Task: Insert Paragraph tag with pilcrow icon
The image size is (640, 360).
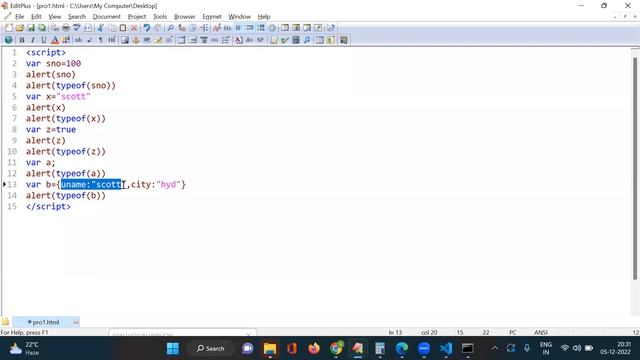Action: coord(100,40)
